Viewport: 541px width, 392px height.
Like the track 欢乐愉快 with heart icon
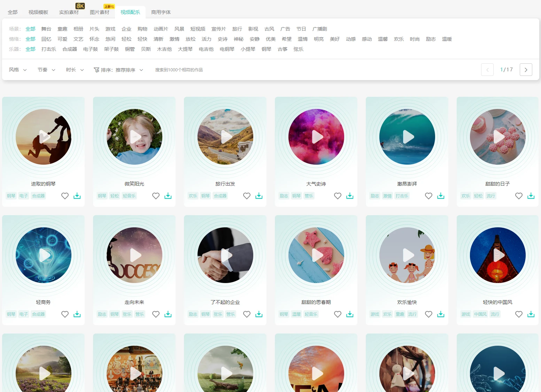point(428,314)
